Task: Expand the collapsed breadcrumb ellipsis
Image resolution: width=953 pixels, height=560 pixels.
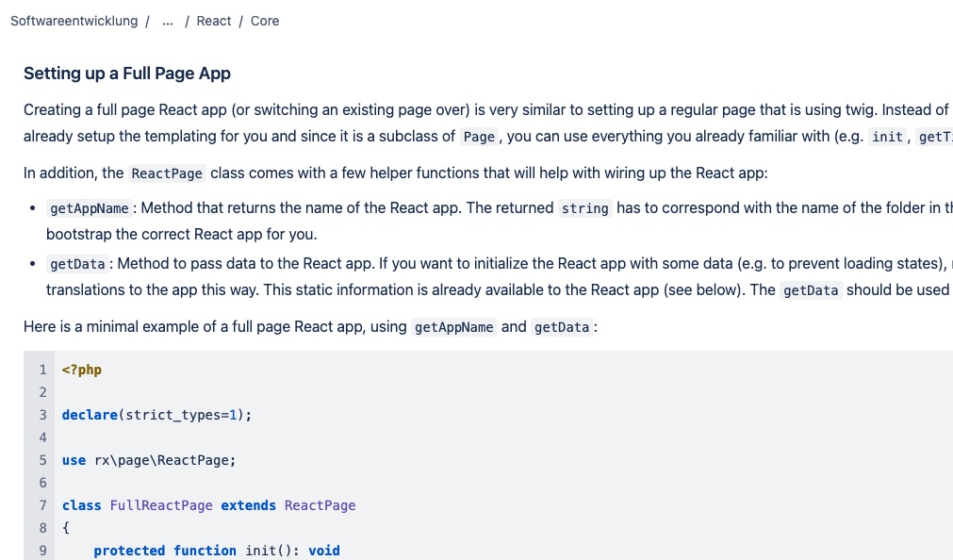Action: click(168, 22)
